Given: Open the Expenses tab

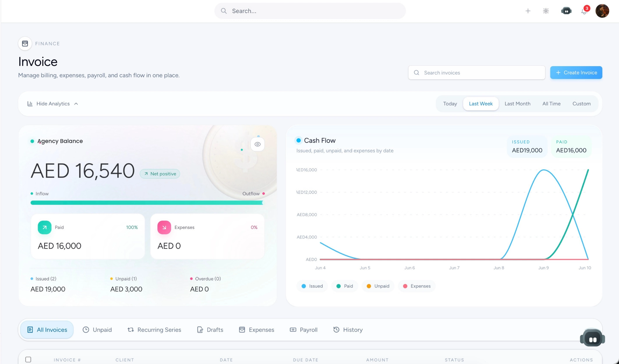Looking at the screenshot, I should 256,330.
